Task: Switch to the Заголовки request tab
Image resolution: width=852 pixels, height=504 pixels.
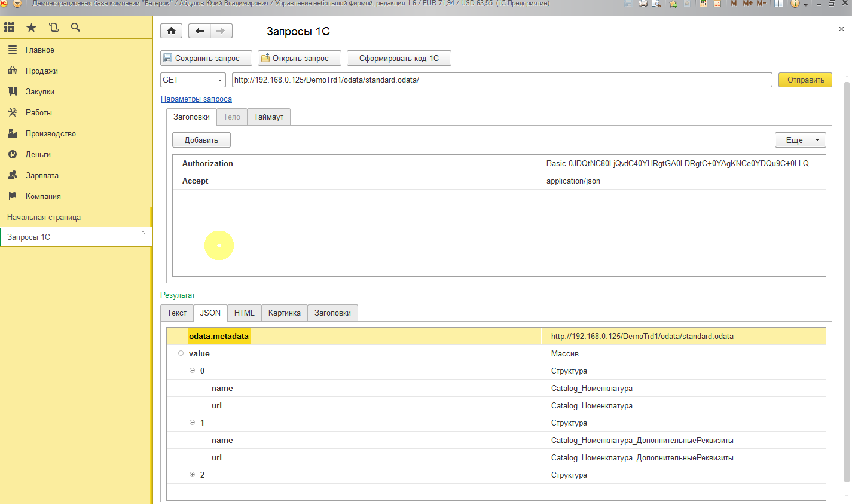Action: click(191, 117)
